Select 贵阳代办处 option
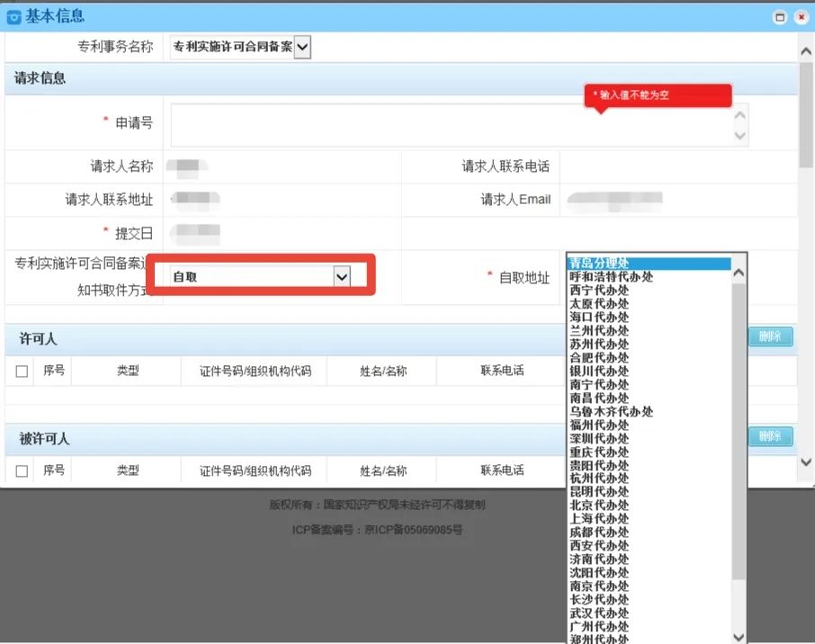The image size is (815, 644). (x=649, y=466)
